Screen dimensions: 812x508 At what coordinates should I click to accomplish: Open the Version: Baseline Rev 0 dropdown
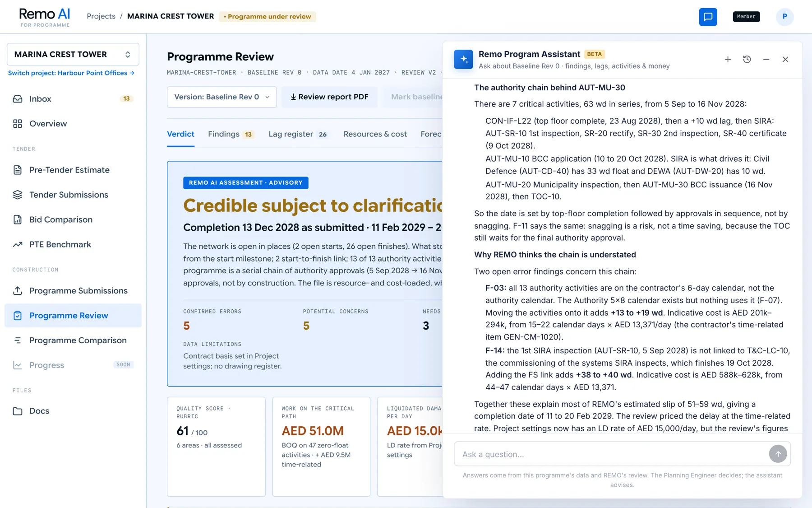tap(222, 97)
